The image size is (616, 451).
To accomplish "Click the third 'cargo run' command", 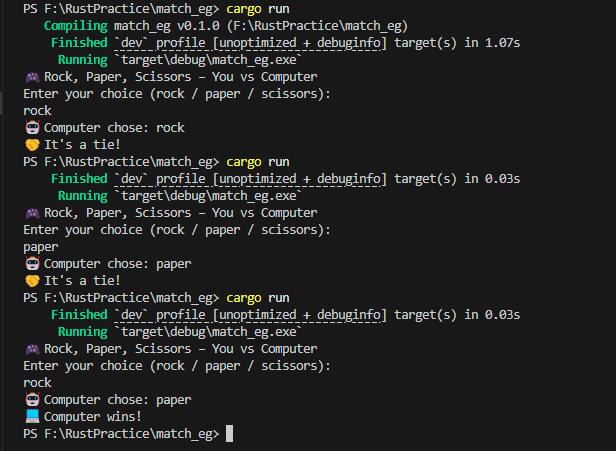I will 258,298.
